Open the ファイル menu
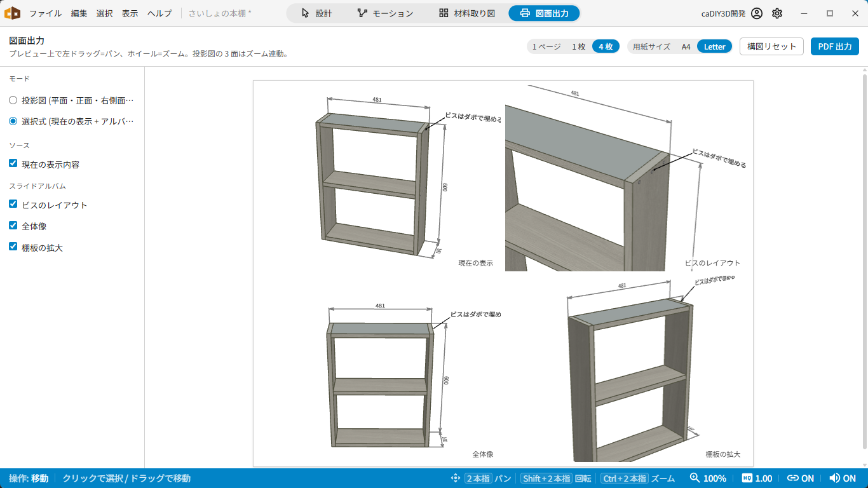The height and width of the screenshot is (488, 868). tap(45, 13)
